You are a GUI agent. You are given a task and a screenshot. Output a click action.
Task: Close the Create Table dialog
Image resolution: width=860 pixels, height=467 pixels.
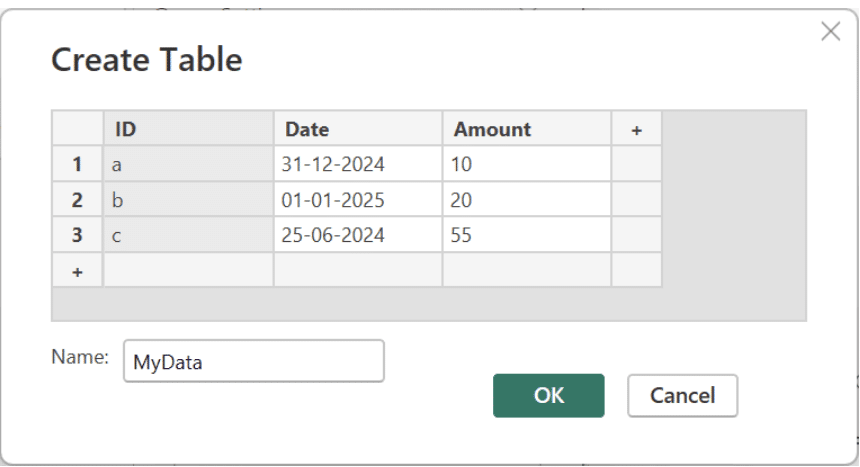click(830, 31)
